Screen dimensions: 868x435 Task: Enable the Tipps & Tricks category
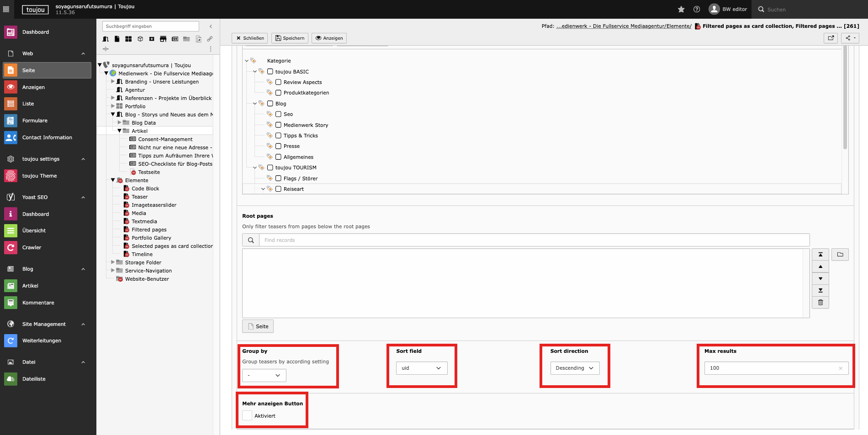point(278,136)
